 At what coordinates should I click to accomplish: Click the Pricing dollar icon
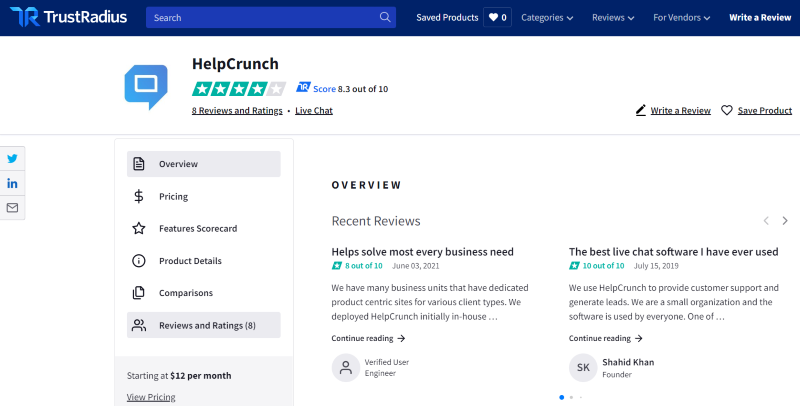139,196
